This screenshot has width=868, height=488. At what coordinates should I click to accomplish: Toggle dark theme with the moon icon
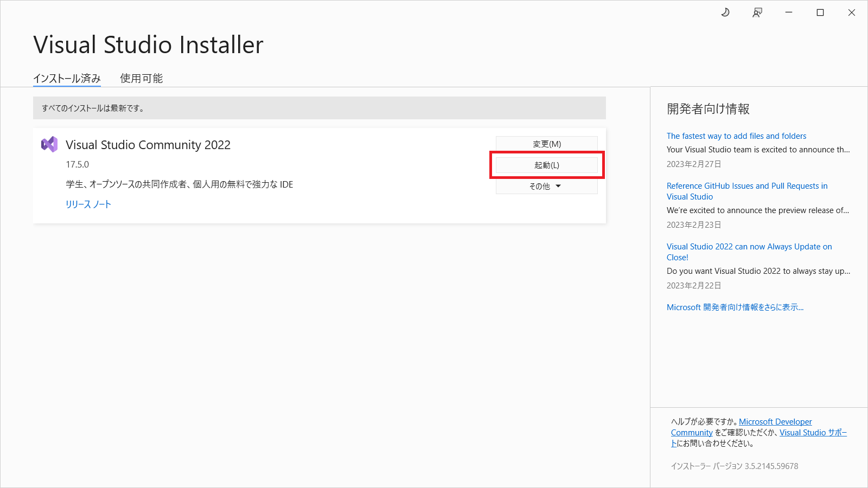(x=725, y=12)
